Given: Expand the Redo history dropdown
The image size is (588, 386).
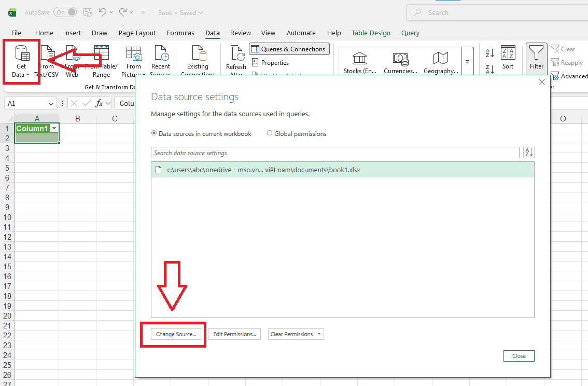Looking at the screenshot, I should point(131,12).
